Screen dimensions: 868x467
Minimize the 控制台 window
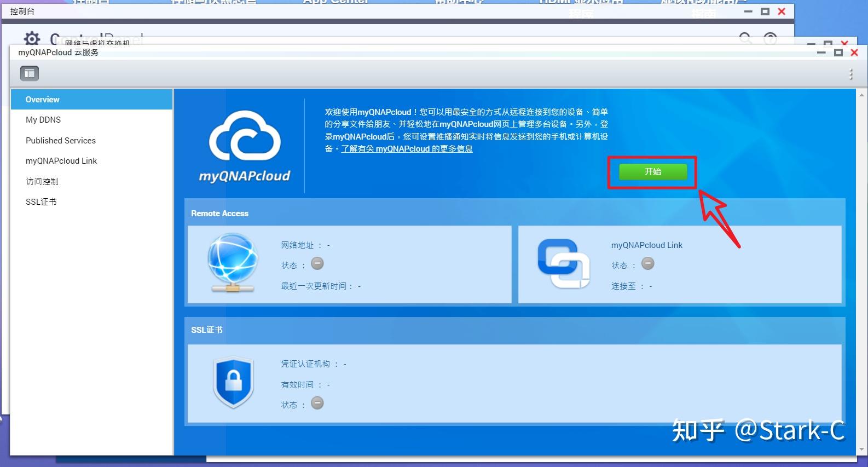[748, 11]
